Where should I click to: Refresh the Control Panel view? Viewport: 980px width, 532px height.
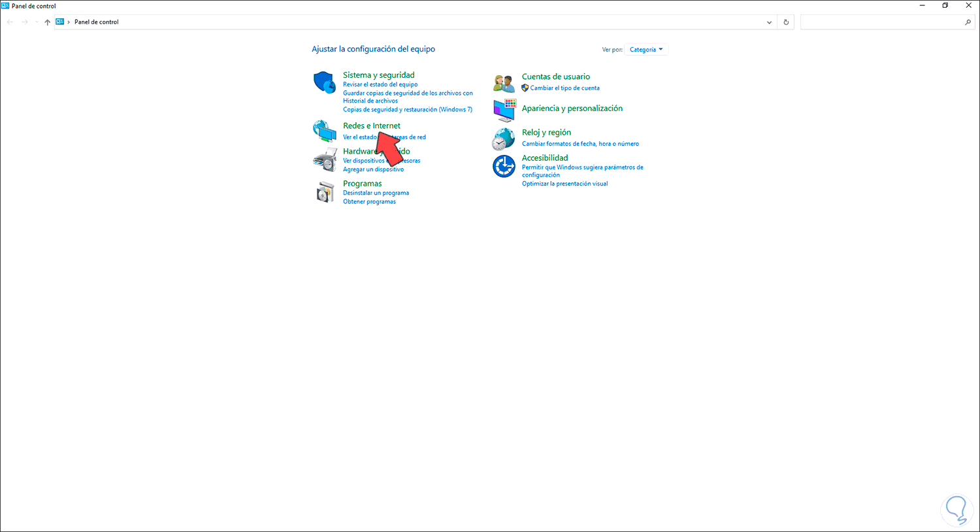pyautogui.click(x=786, y=22)
